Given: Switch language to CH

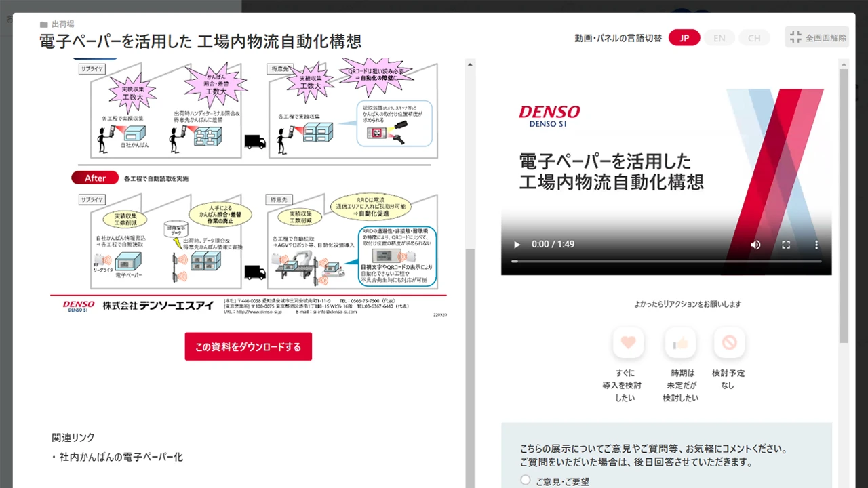Looking at the screenshot, I should coord(754,38).
